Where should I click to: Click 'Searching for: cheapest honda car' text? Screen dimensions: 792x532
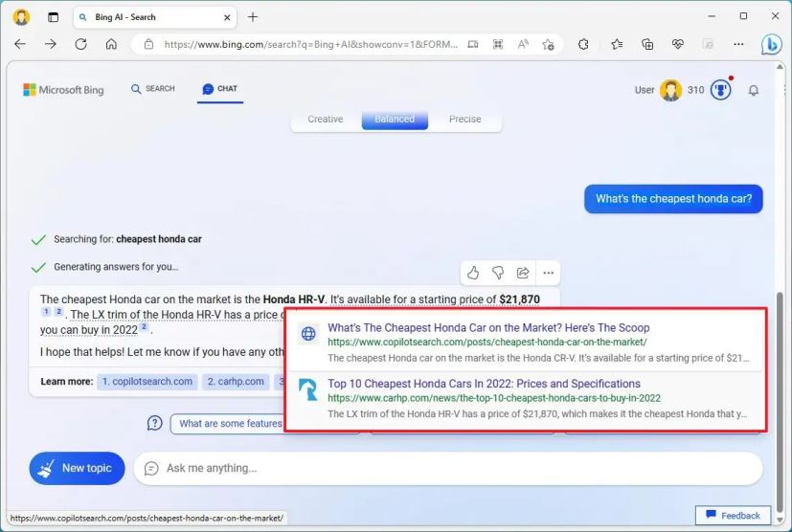click(127, 239)
